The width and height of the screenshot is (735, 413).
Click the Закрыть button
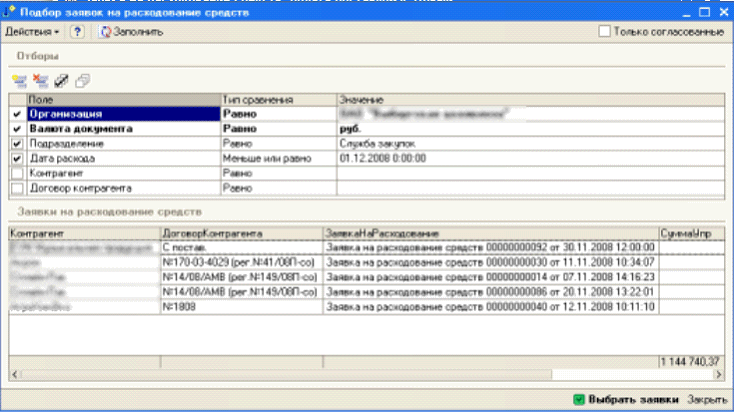tap(707, 399)
